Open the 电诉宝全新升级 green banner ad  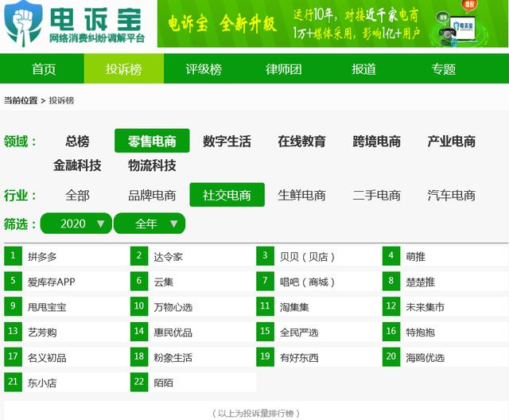[332, 23]
